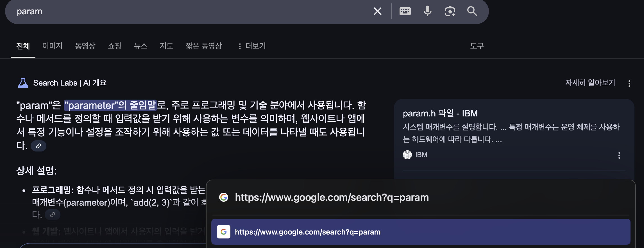Start voice search with the microphone icon
Image resolution: width=644 pixels, height=248 pixels.
(x=427, y=12)
